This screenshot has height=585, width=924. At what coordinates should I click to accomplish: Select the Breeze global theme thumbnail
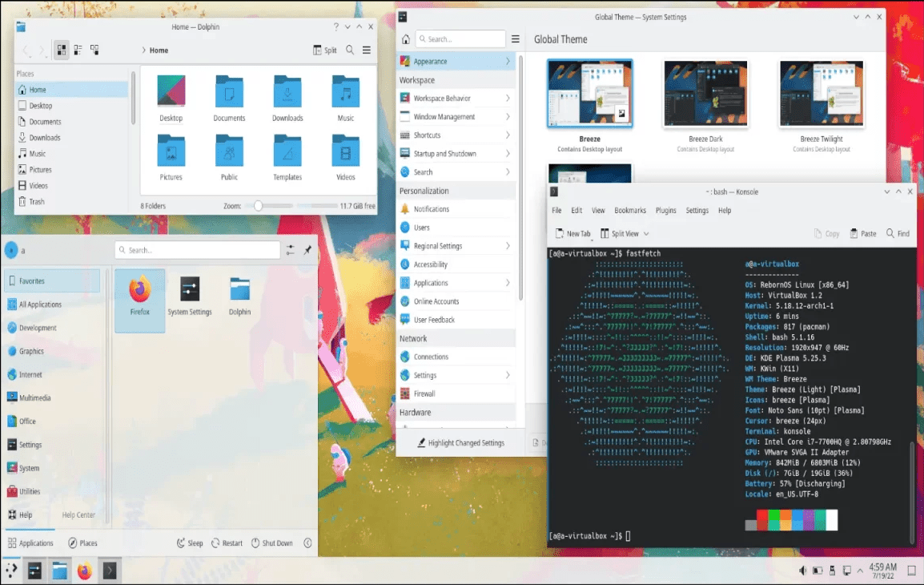(x=590, y=93)
